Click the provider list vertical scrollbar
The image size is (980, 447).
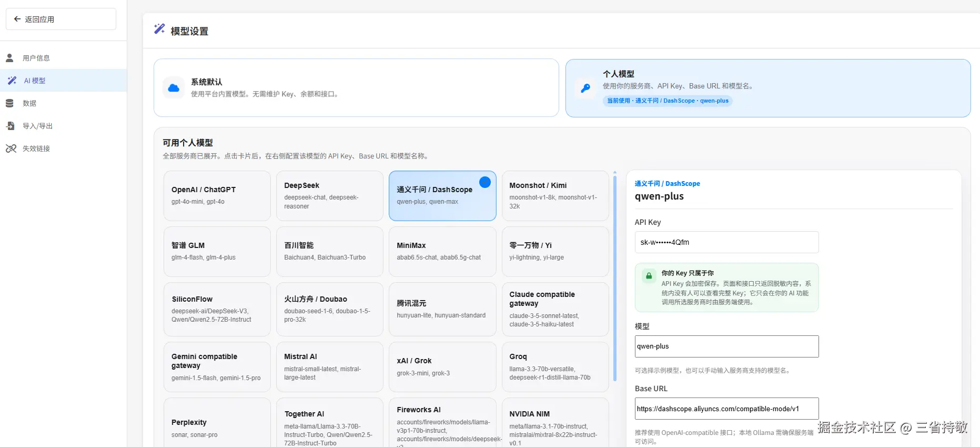[615, 277]
